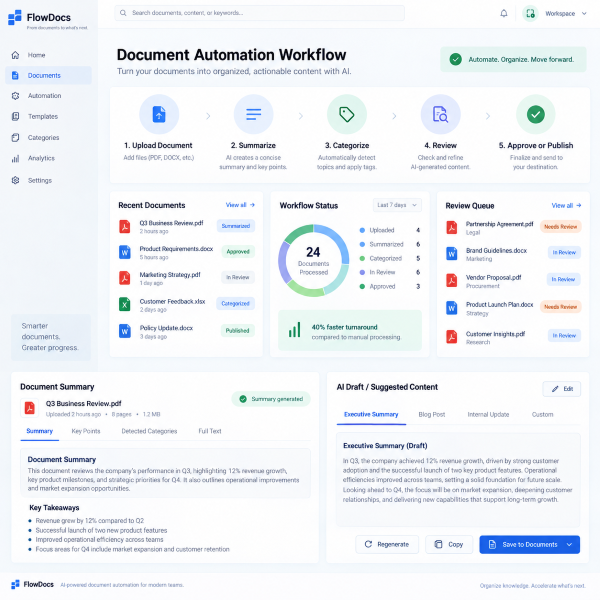
Task: Click Needs Review badge for Partnership Agreement
Action: click(561, 227)
